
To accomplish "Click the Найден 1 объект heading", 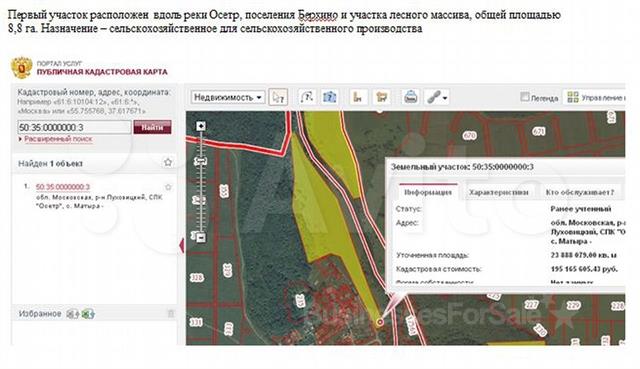I will pos(50,164).
